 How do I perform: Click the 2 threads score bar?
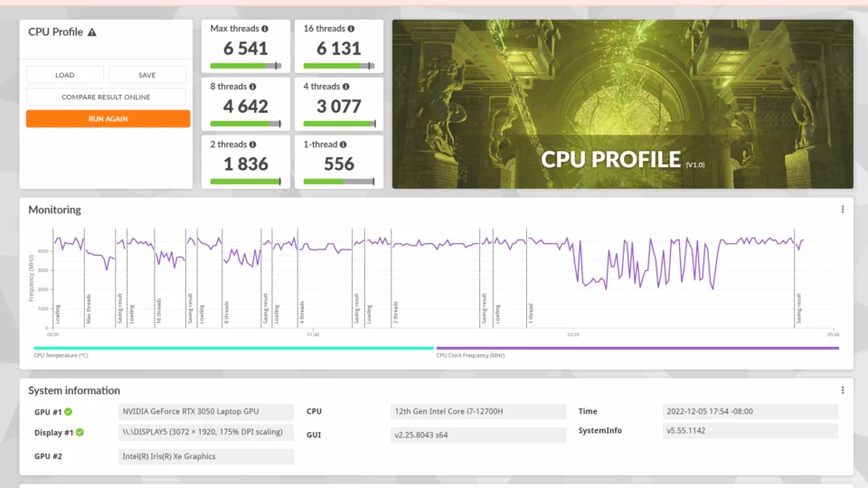coord(246,182)
